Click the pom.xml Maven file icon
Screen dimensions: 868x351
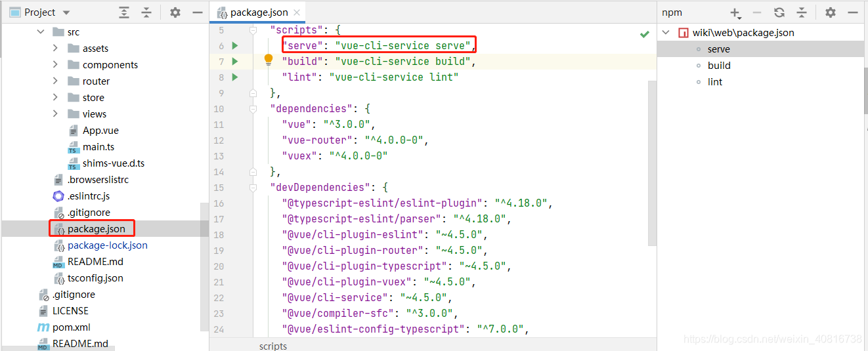[43, 327]
